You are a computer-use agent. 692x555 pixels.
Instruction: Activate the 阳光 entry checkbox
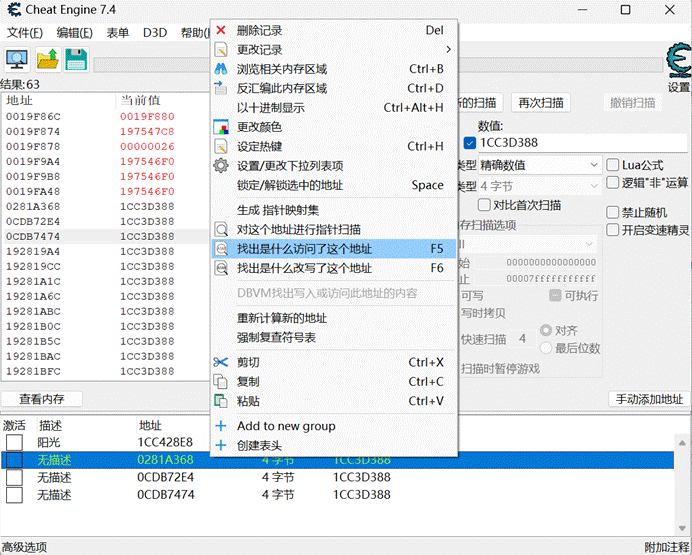(x=14, y=442)
